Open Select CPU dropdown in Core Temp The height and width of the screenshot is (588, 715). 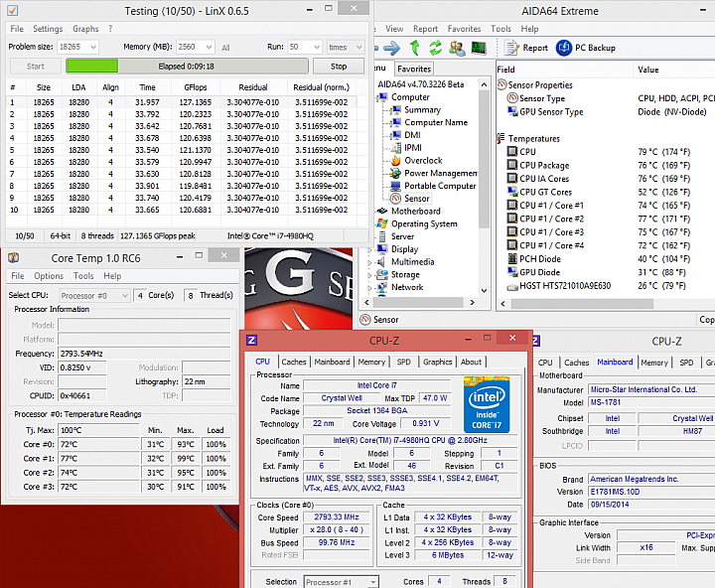[94, 296]
